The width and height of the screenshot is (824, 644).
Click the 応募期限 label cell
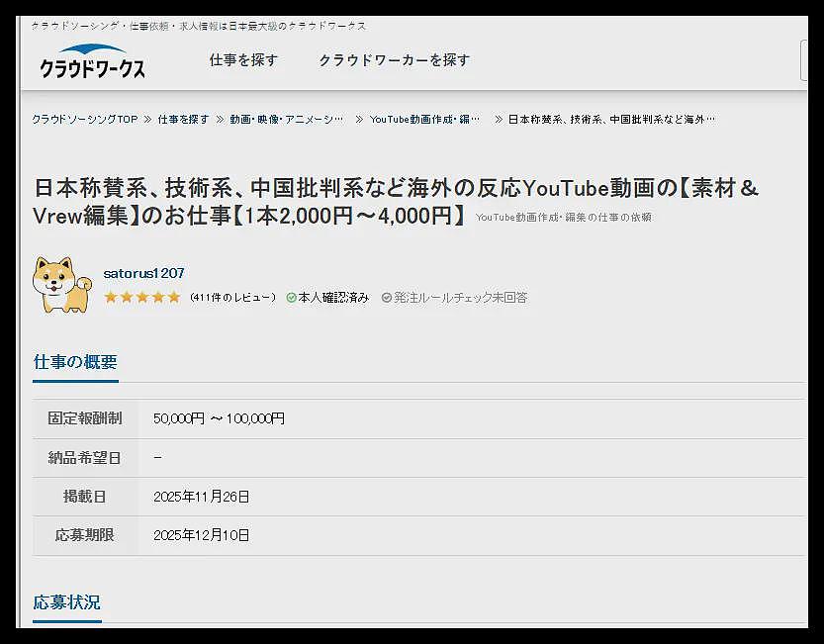(x=85, y=536)
